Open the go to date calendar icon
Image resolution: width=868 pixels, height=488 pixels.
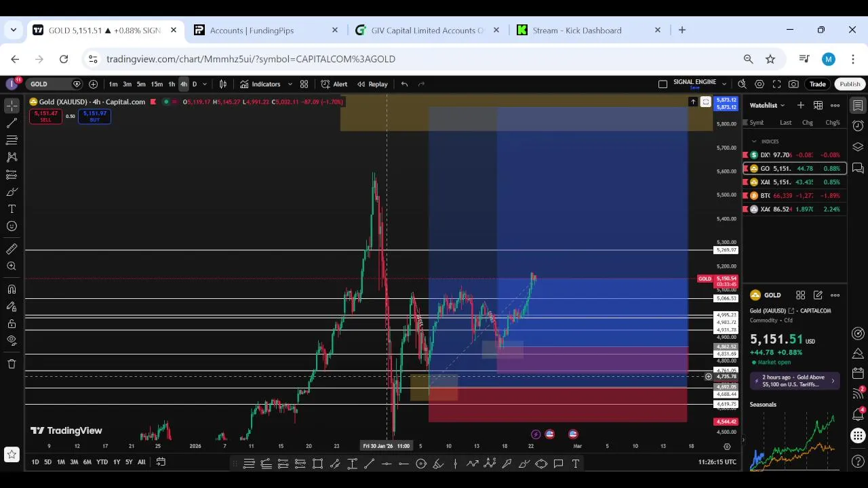pyautogui.click(x=161, y=462)
